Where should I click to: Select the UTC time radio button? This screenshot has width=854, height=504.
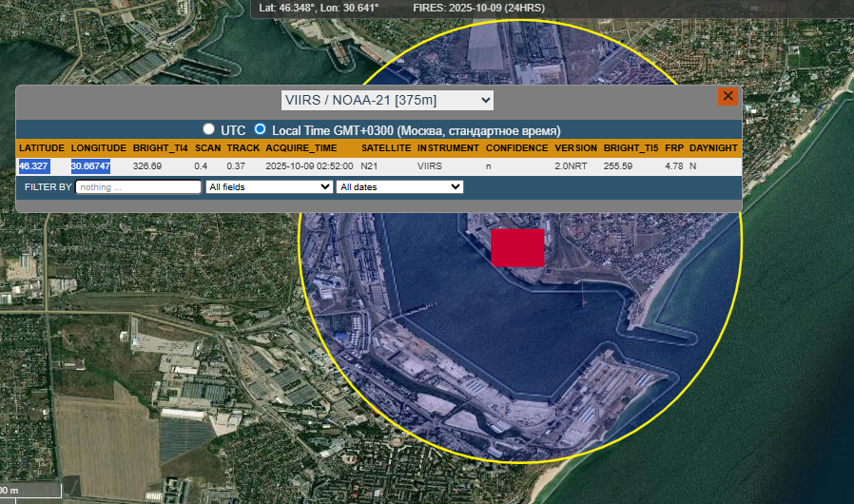[x=208, y=129]
